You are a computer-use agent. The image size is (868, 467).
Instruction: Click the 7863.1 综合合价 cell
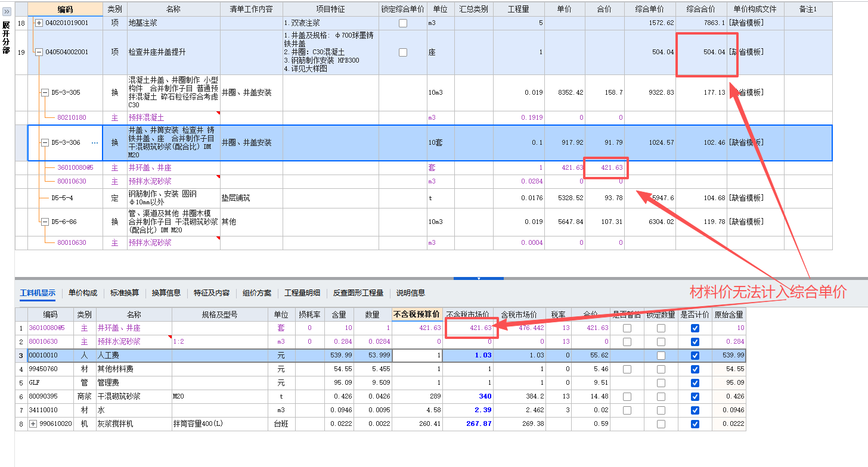coord(701,23)
